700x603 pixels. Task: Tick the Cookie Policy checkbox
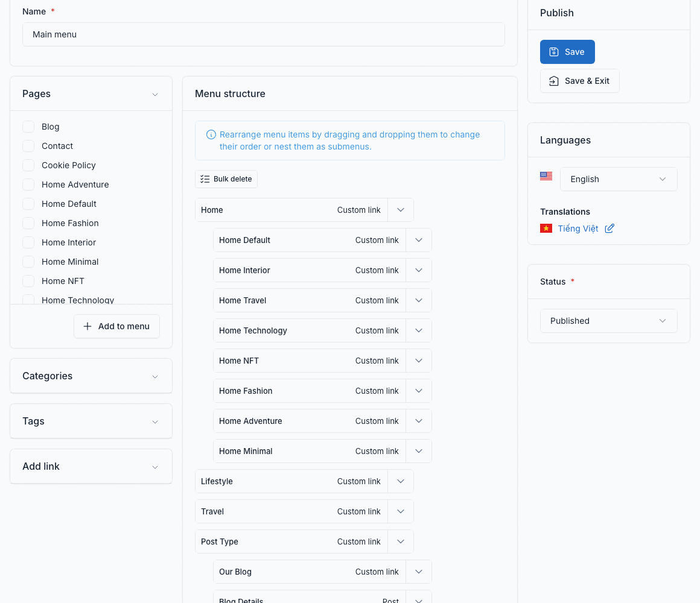(28, 165)
